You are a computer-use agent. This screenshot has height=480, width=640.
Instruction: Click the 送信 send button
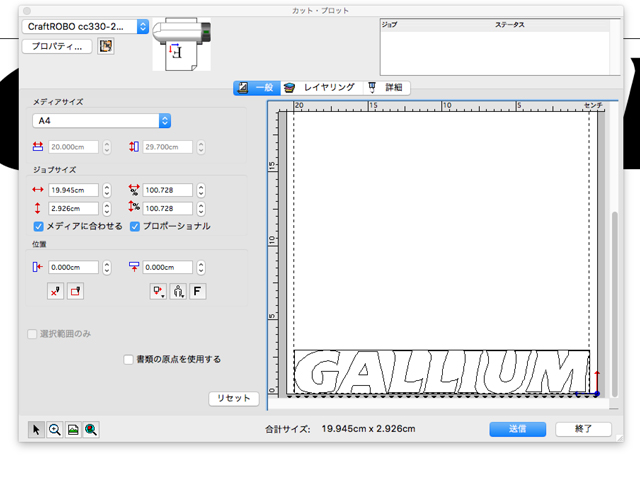(517, 429)
